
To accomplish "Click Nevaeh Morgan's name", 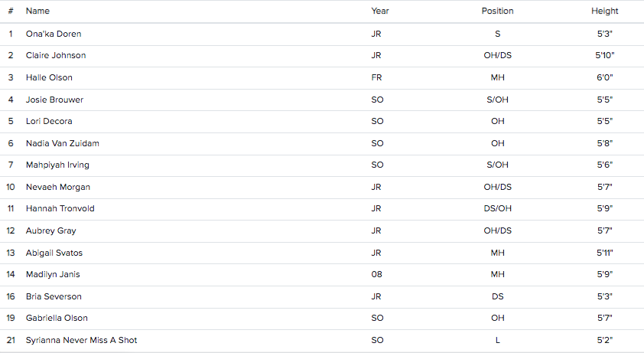I will point(58,187).
